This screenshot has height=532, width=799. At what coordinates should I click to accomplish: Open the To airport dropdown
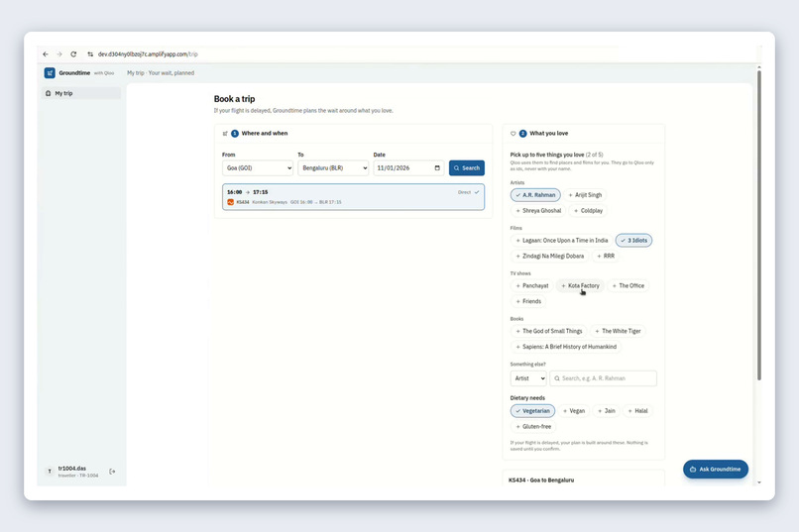(333, 168)
